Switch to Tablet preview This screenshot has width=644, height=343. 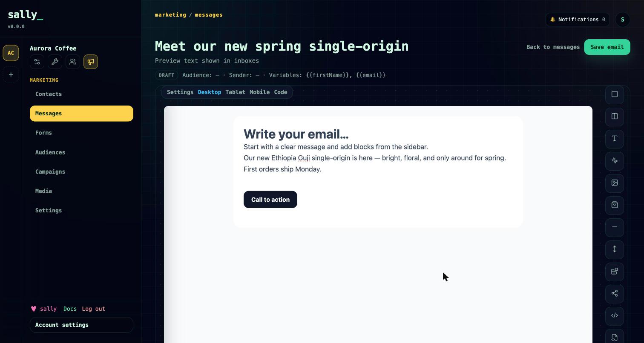pyautogui.click(x=235, y=92)
